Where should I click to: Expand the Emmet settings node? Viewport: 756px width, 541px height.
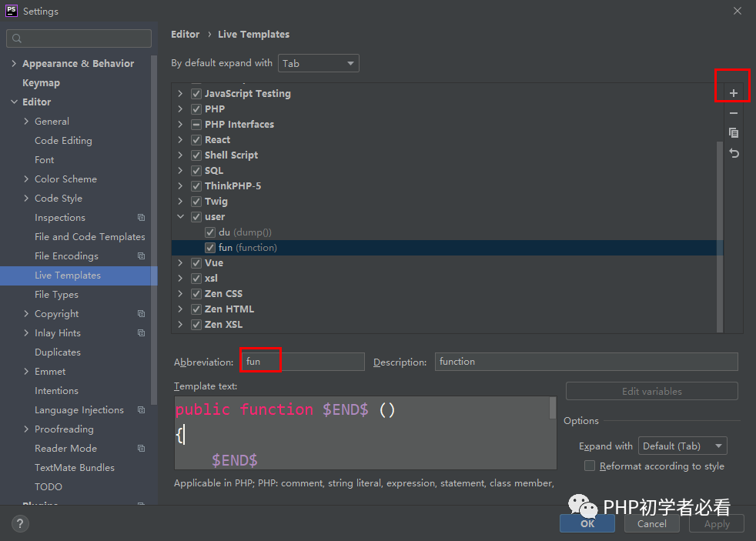tap(26, 372)
